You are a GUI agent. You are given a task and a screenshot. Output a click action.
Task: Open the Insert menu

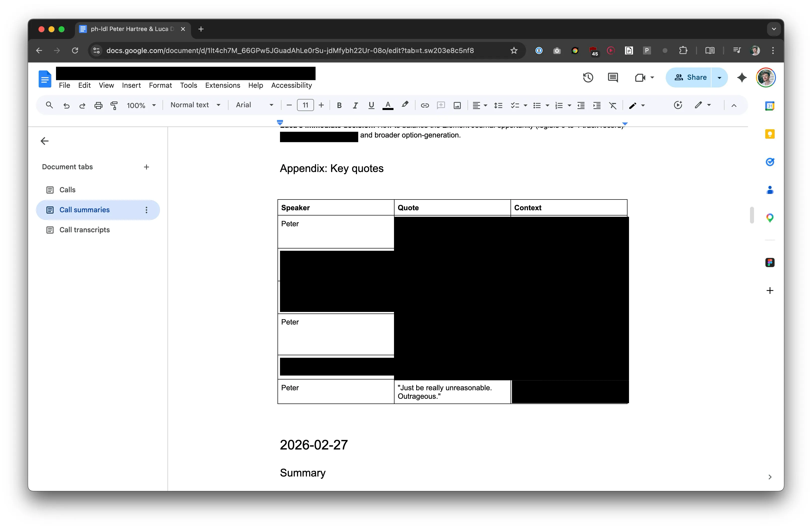[131, 85]
